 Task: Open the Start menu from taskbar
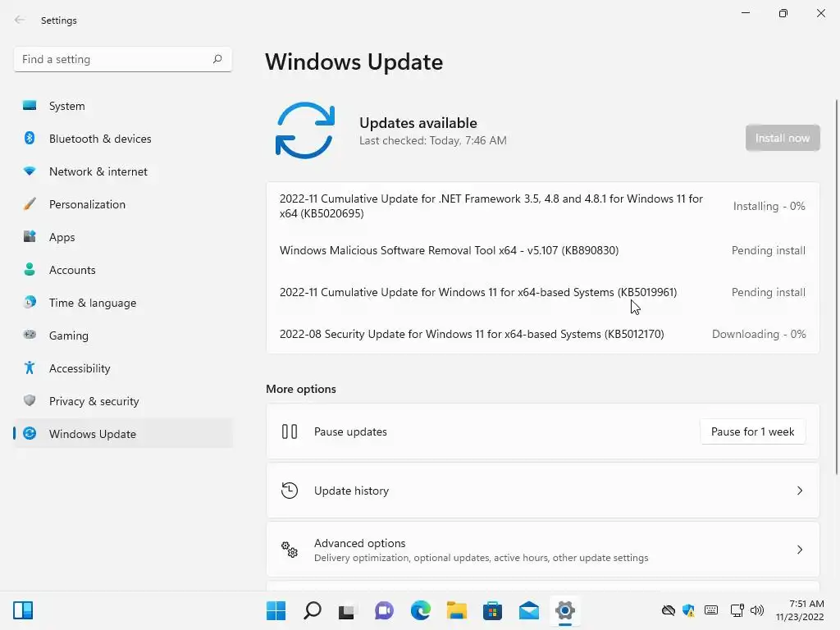(x=276, y=610)
